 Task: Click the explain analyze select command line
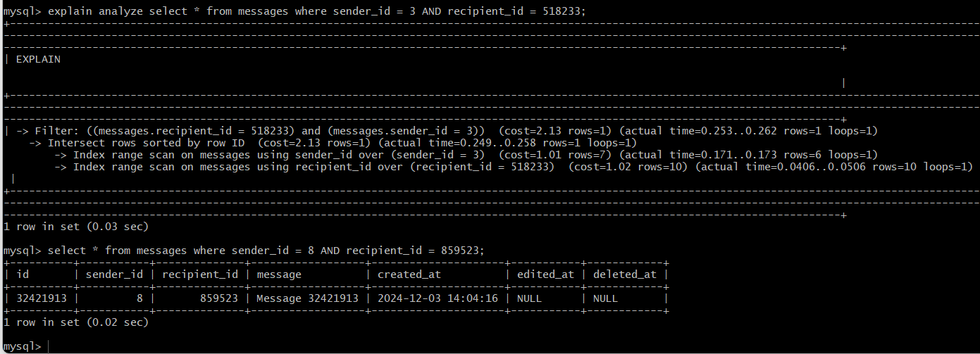pyautogui.click(x=294, y=11)
